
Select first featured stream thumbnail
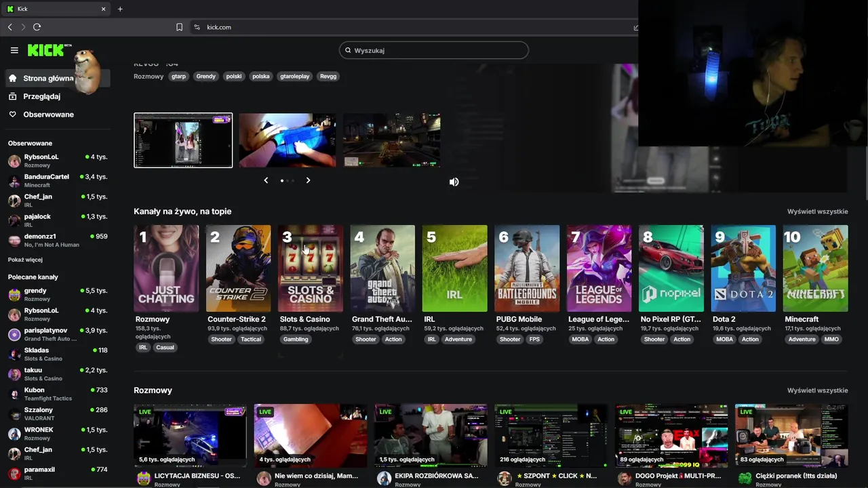click(183, 140)
